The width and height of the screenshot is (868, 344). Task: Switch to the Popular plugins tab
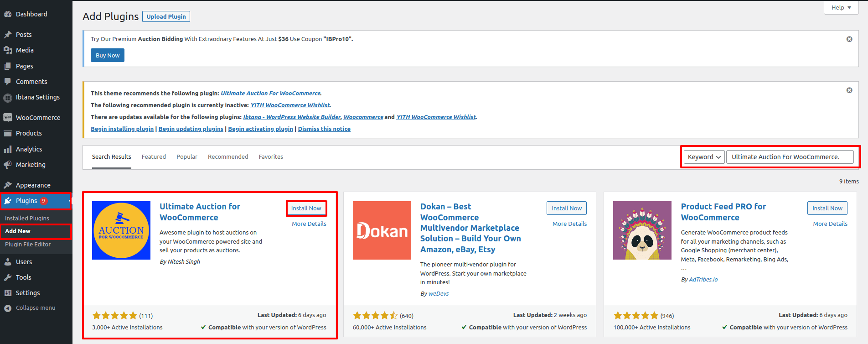tap(187, 157)
